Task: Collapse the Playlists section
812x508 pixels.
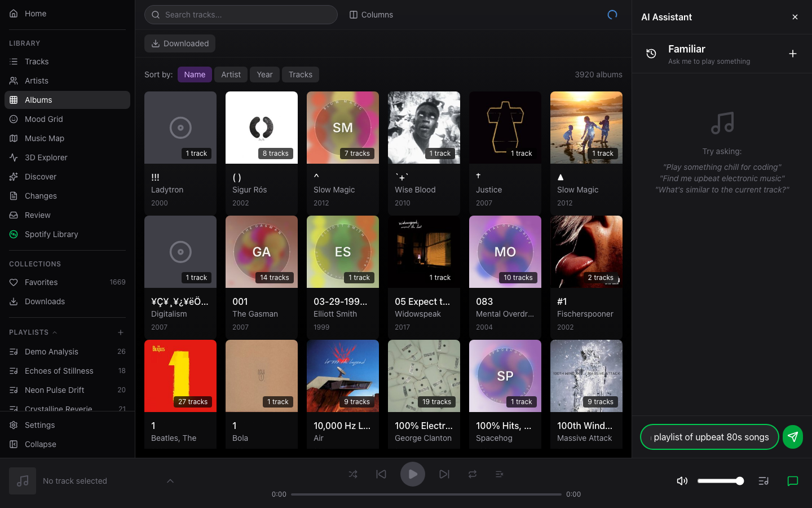Action: coord(55,332)
